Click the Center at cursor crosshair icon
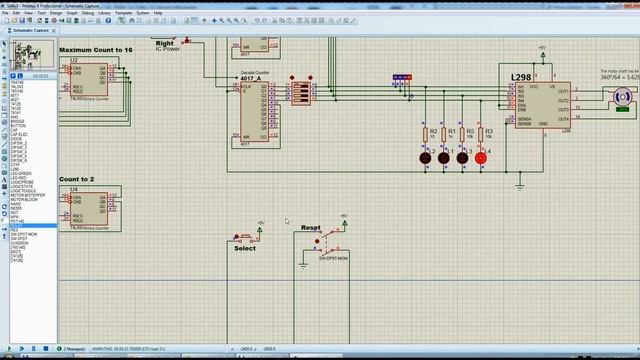Viewport: 640px width, 360px height. point(214,20)
